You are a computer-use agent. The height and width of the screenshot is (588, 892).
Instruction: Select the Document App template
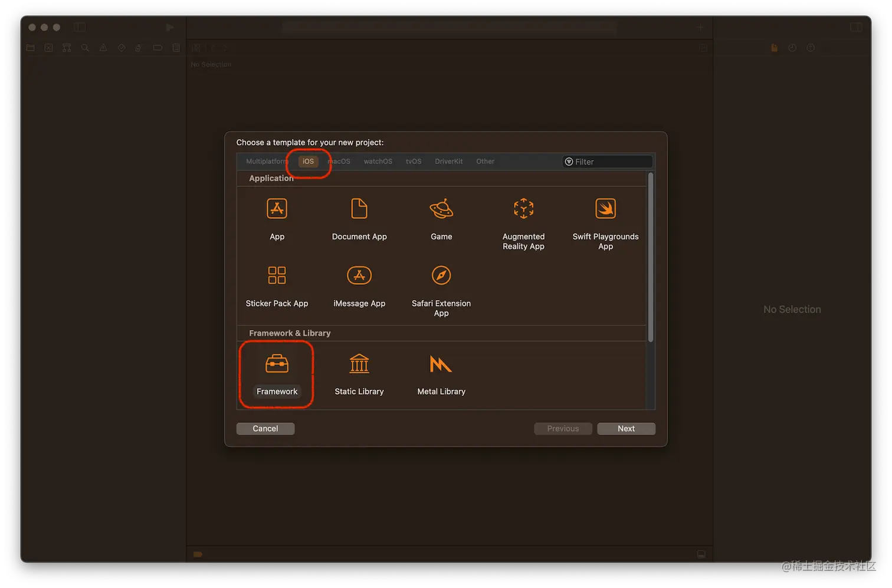click(x=359, y=219)
